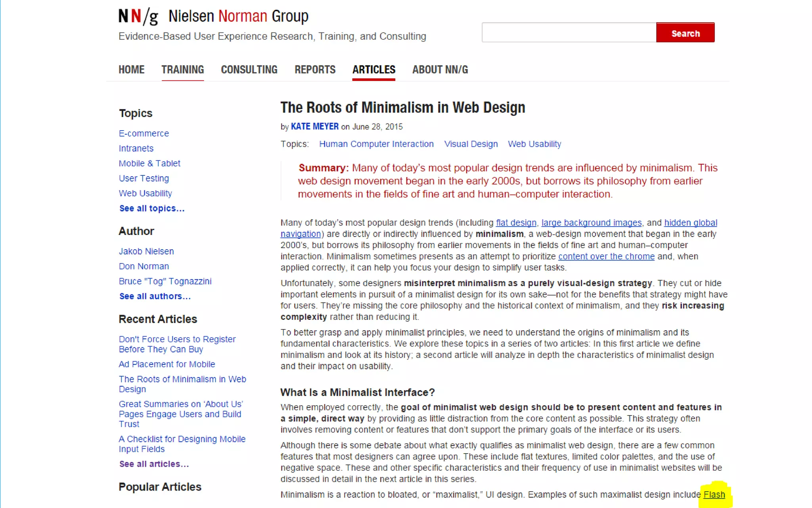
Task: Open author KATE MEYER's page
Action: (314, 127)
